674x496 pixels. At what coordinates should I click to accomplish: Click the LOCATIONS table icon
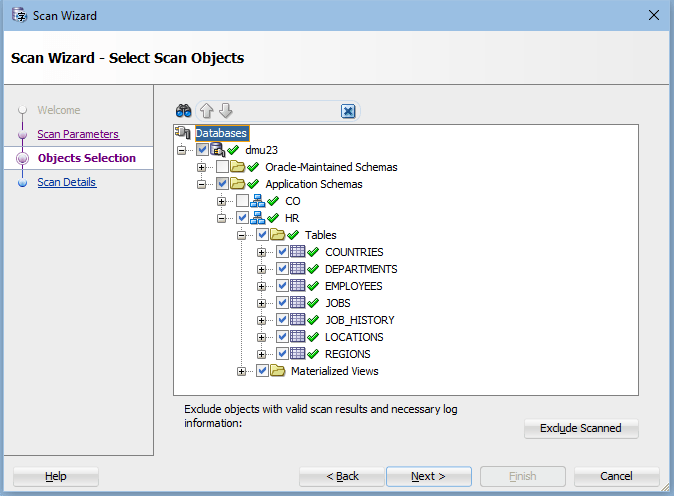tap(297, 337)
